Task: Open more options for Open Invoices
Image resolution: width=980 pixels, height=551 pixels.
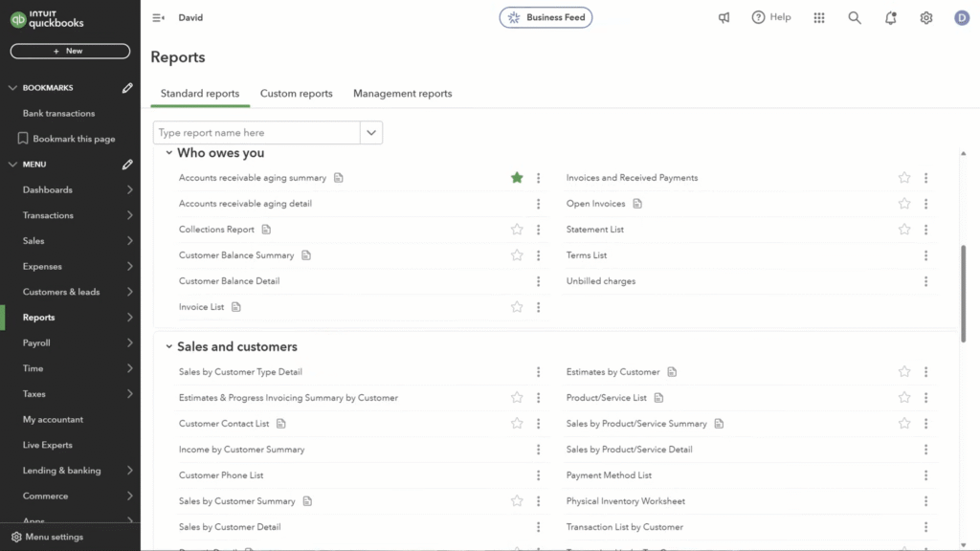Action: tap(925, 204)
